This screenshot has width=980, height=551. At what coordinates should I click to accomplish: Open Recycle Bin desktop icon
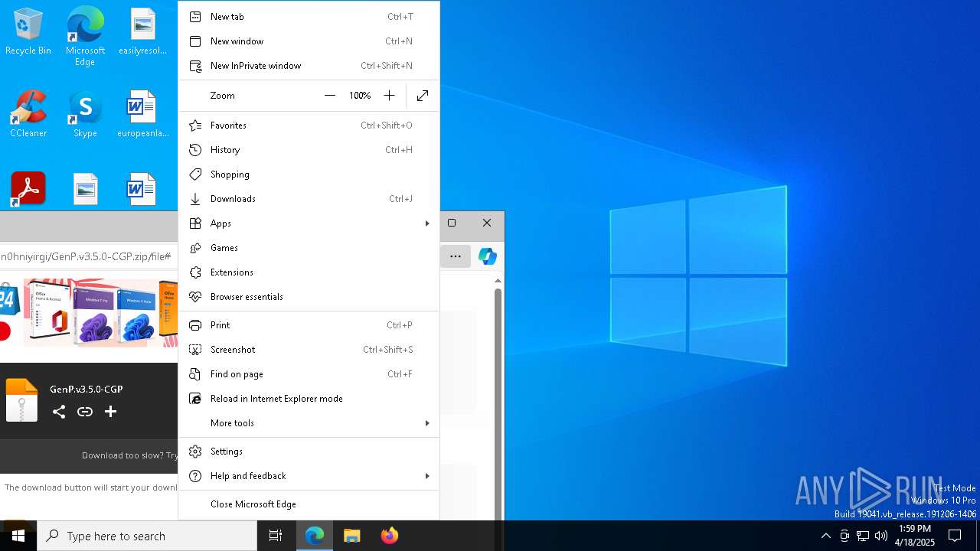(28, 33)
